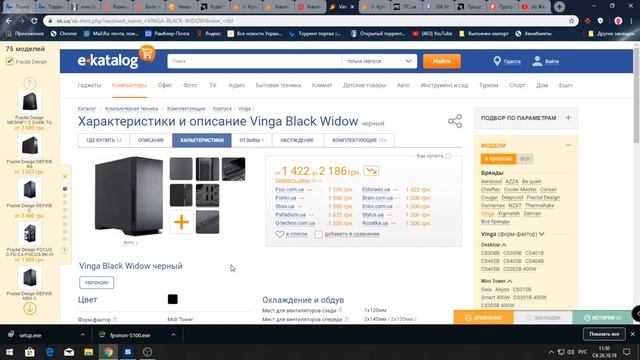Open the Vinga form-factor dropdown chevron
This screenshot has height=360, width=640.
click(541, 234)
